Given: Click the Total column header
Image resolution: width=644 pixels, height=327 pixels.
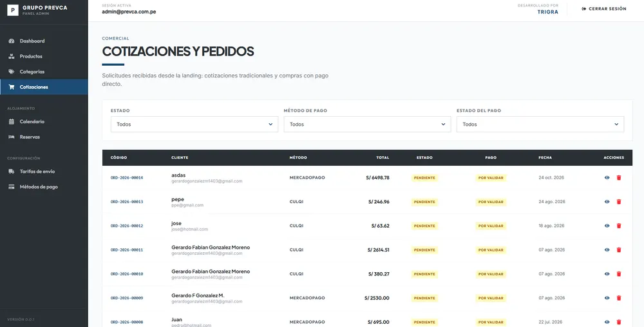Looking at the screenshot, I should pos(383,157).
